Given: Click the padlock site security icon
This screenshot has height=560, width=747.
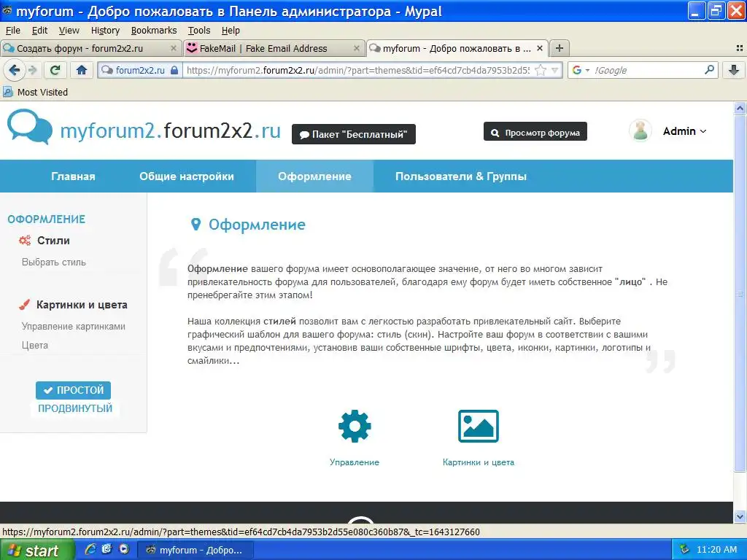Looking at the screenshot, I should (x=174, y=71).
